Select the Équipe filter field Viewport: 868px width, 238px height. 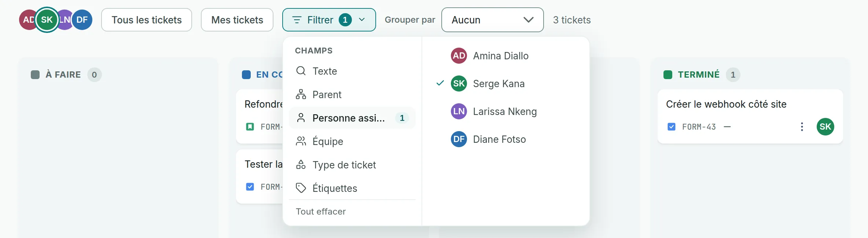tap(352, 141)
